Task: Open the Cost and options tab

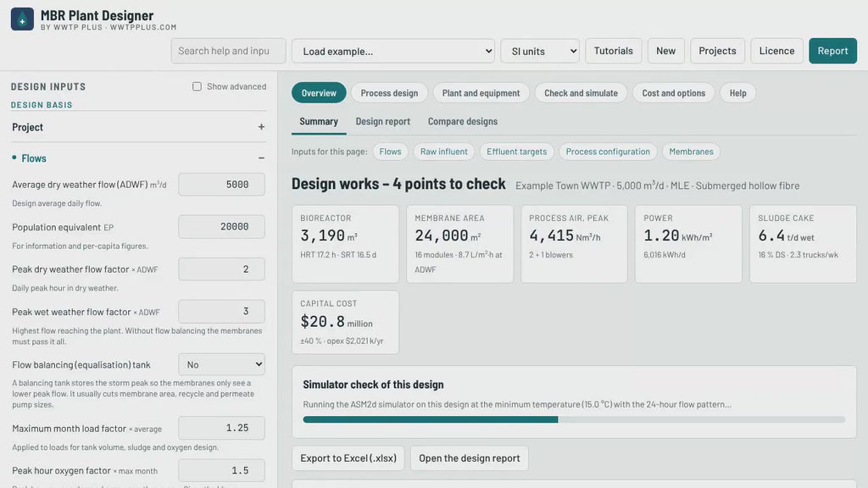Action: [x=674, y=93]
